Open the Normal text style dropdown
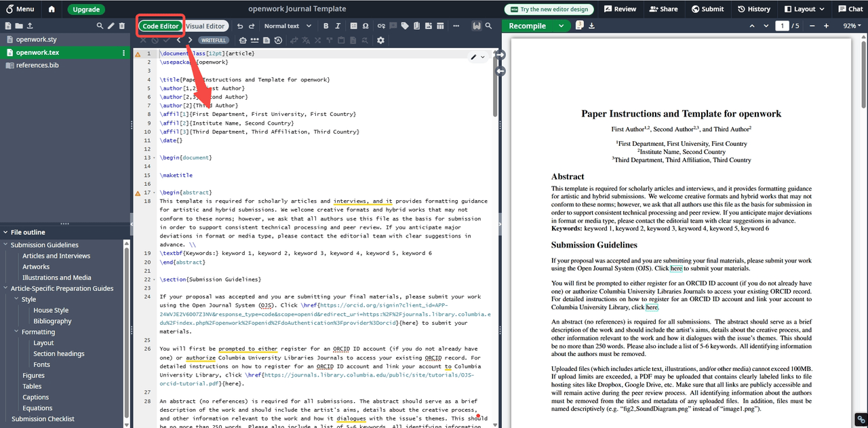Viewport: 868px width, 428px height. [284, 25]
